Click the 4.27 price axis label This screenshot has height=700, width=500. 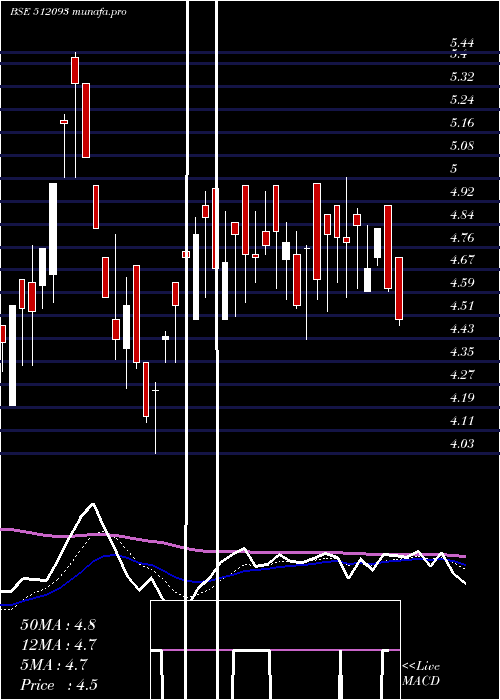click(x=462, y=374)
